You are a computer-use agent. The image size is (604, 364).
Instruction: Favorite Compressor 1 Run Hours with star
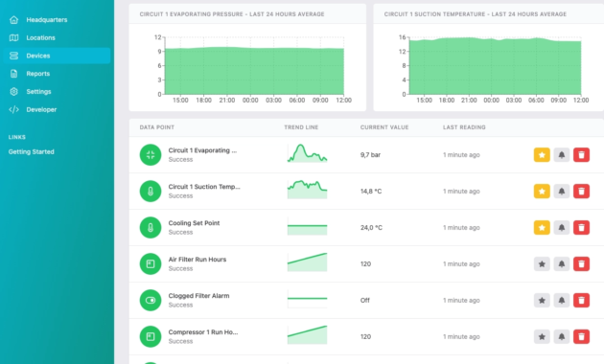542,336
